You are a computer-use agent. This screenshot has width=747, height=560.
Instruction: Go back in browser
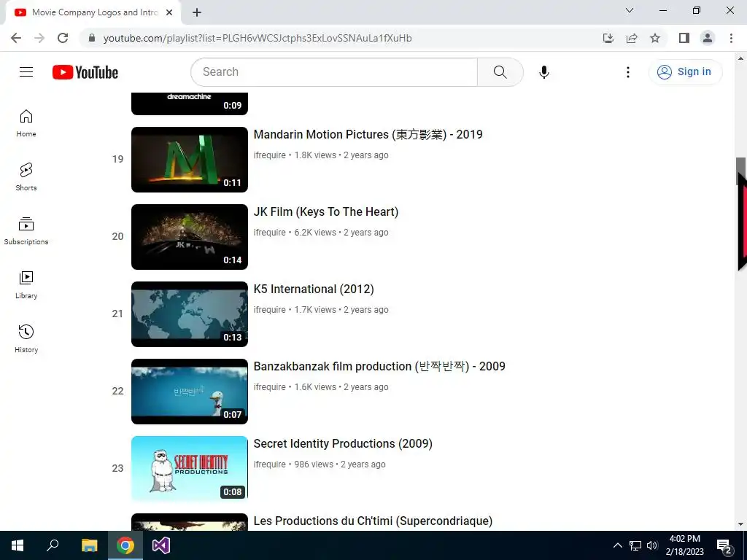click(16, 38)
